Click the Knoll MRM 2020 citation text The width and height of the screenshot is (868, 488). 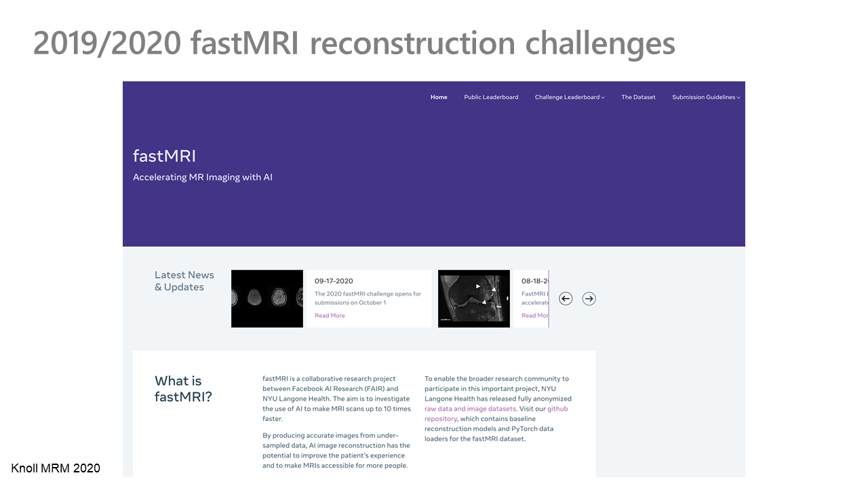tap(56, 468)
